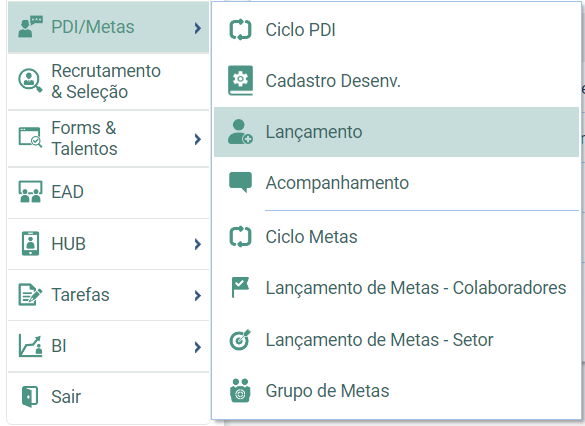Click the Lançamento add-person icon

pos(240,132)
